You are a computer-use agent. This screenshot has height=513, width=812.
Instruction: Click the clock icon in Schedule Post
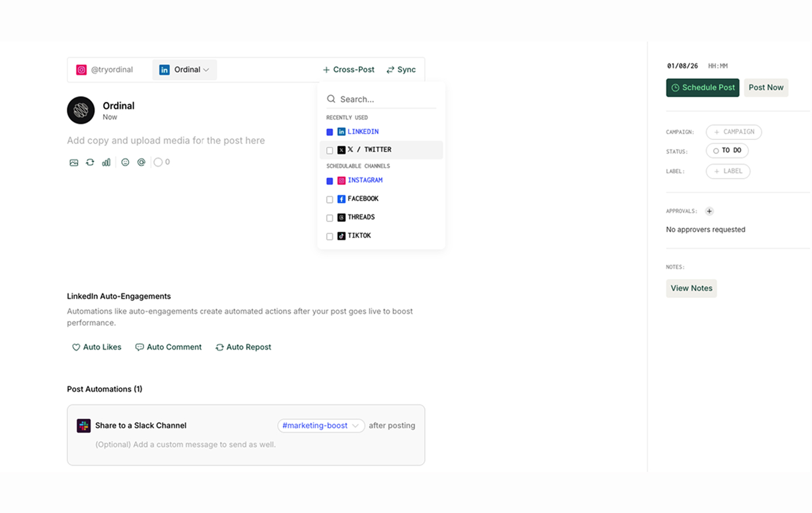(x=676, y=88)
